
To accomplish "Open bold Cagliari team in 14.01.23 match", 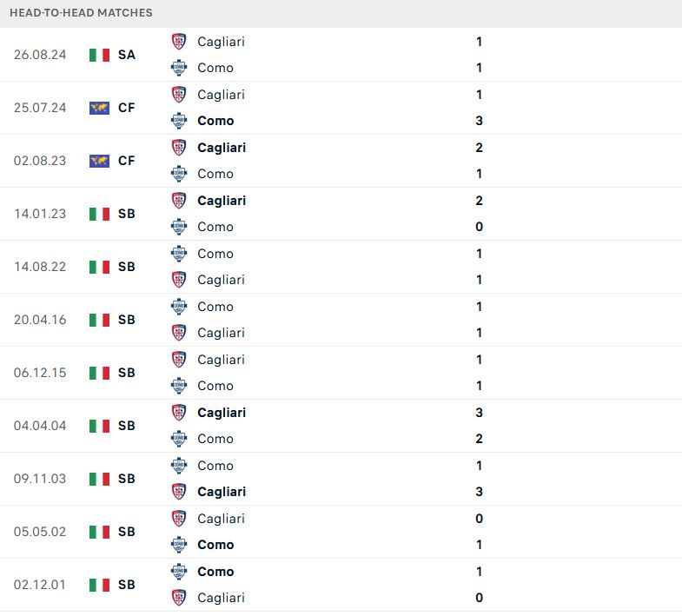I will pos(222,201).
